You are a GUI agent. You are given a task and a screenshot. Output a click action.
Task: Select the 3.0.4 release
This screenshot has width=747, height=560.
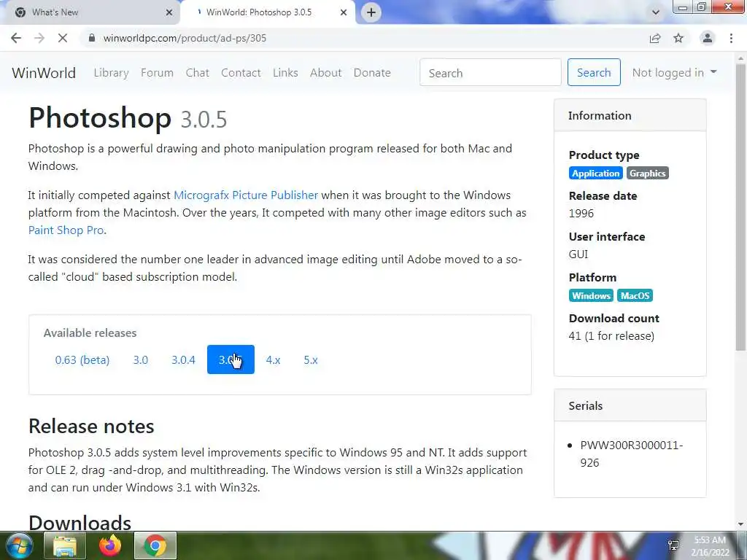(x=183, y=360)
